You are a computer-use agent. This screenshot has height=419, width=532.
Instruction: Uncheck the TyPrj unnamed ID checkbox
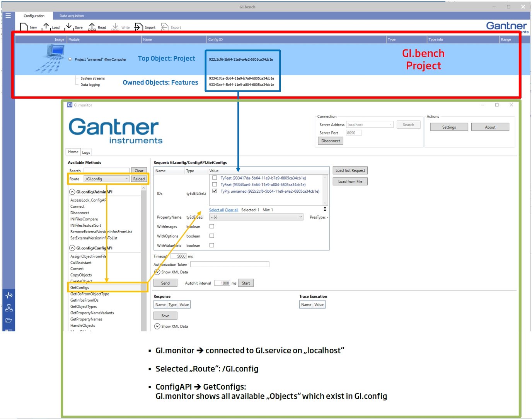coord(215,191)
